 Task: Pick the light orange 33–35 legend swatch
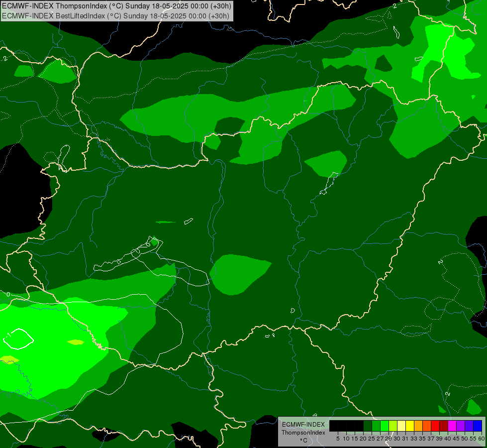coord(418,426)
